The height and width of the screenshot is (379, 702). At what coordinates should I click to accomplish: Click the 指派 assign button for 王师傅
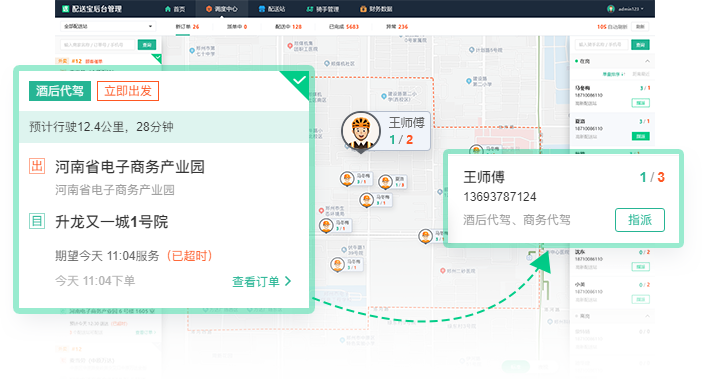(x=640, y=220)
